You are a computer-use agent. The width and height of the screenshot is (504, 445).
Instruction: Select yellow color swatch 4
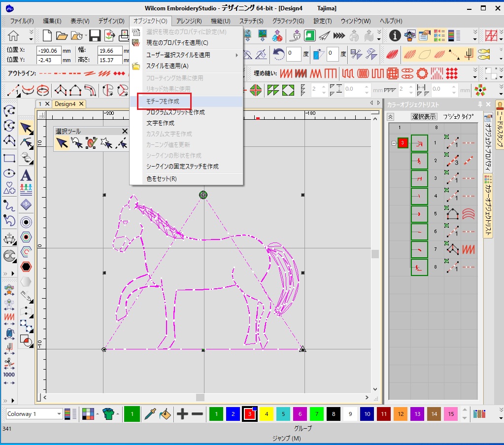[x=267, y=414]
